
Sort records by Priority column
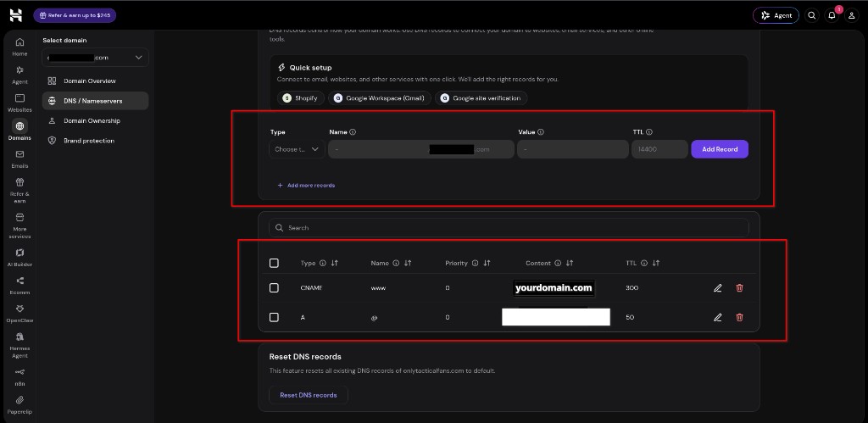click(487, 263)
